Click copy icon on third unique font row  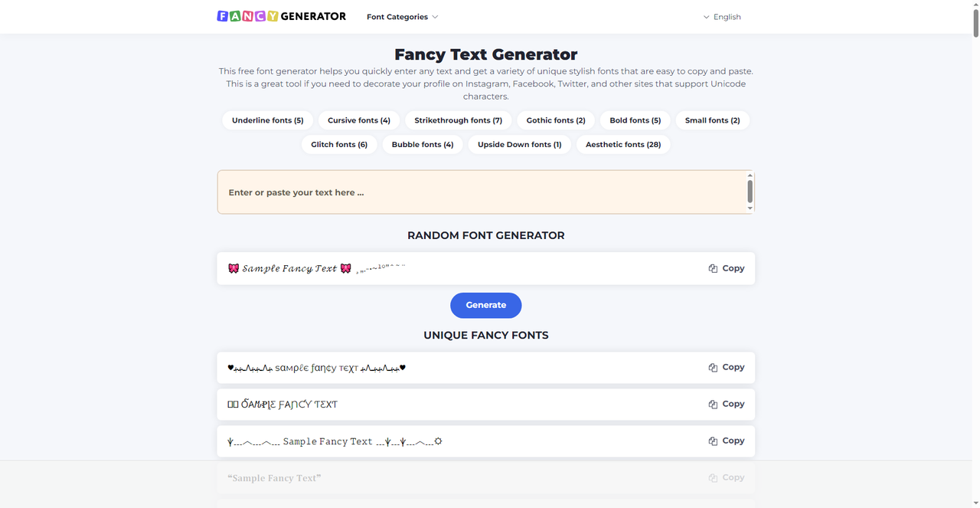pyautogui.click(x=713, y=441)
